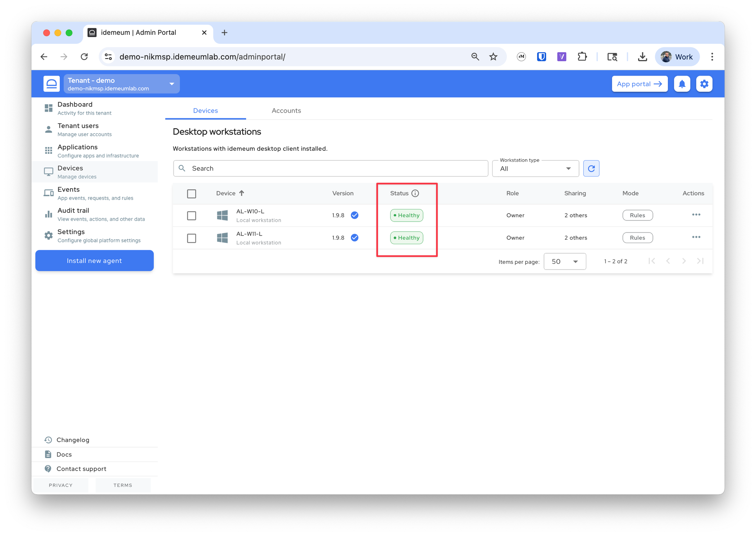The height and width of the screenshot is (536, 756).
Task: Open Settings in sidebar
Action: pyautogui.click(x=94, y=235)
